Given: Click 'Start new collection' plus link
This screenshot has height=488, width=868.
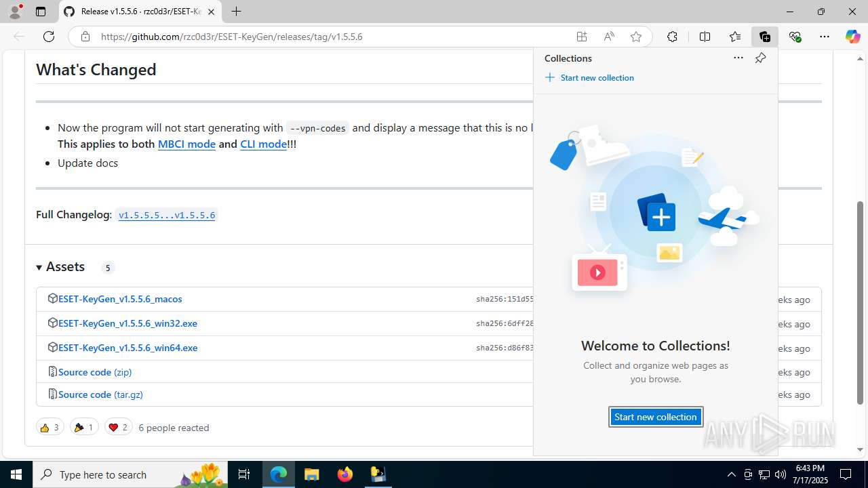Looking at the screenshot, I should point(589,78).
